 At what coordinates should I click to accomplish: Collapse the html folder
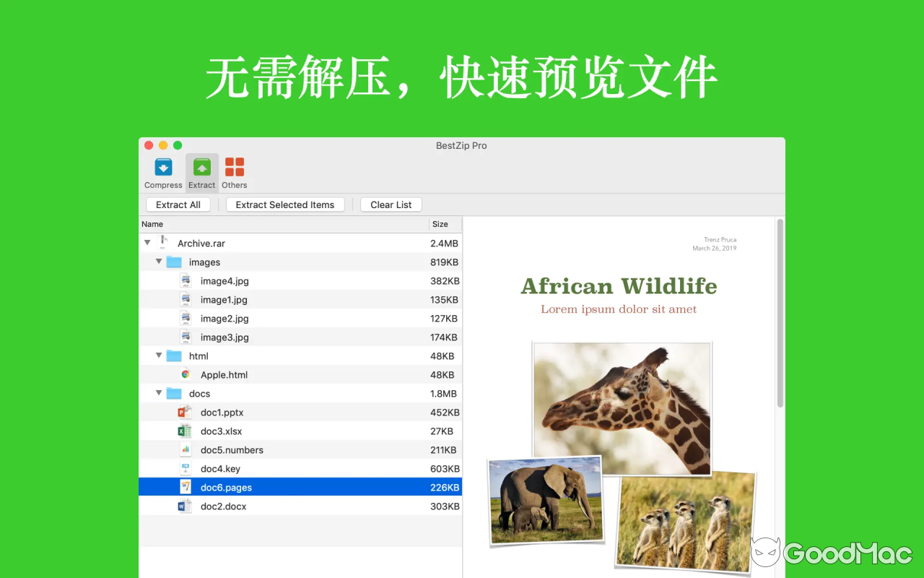158,355
